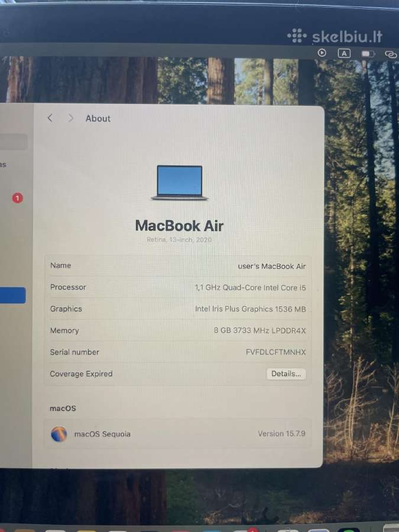This screenshot has width=399, height=532.
Task: Click the macOS Sequoia label
Action: (x=102, y=434)
